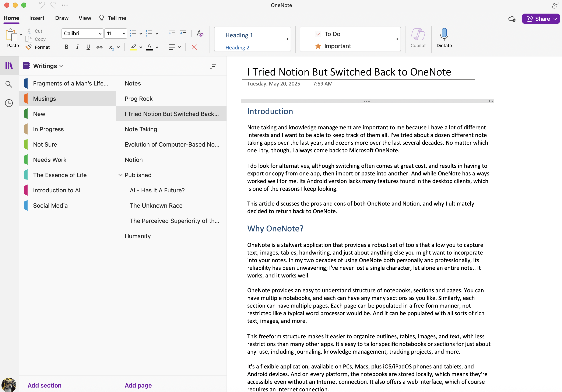The height and width of the screenshot is (392, 562).
Task: Decrease the indent level
Action: [172, 33]
